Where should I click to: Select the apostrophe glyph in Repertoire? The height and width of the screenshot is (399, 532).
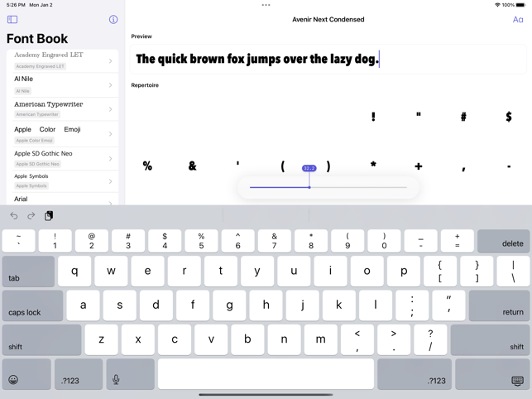[237, 163]
